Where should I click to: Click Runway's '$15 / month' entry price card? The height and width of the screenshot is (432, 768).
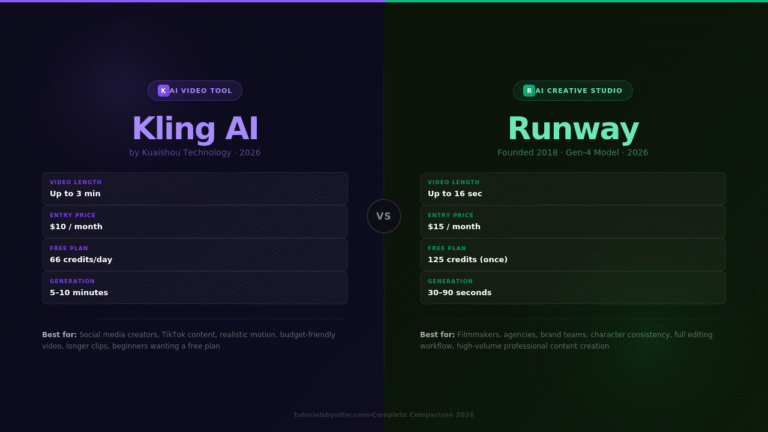(573, 221)
